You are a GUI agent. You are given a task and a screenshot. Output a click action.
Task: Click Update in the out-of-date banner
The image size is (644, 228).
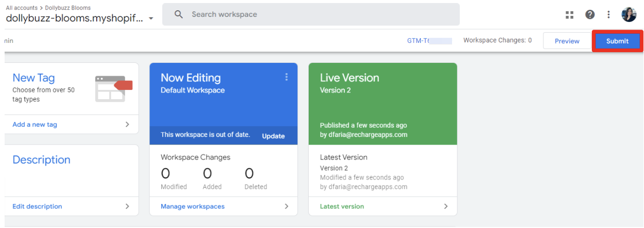pyautogui.click(x=273, y=136)
